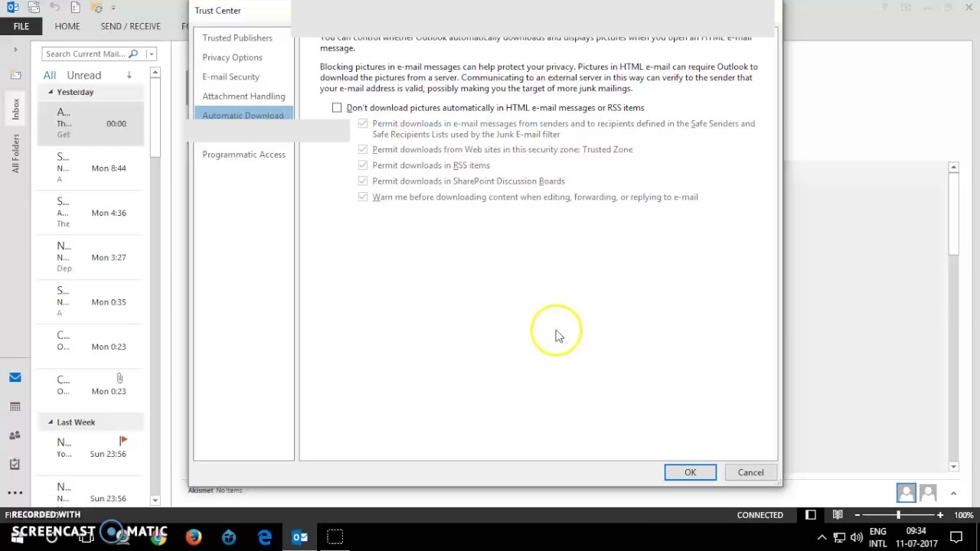Show Unread messages filter
The image size is (980, 551).
[x=84, y=75]
